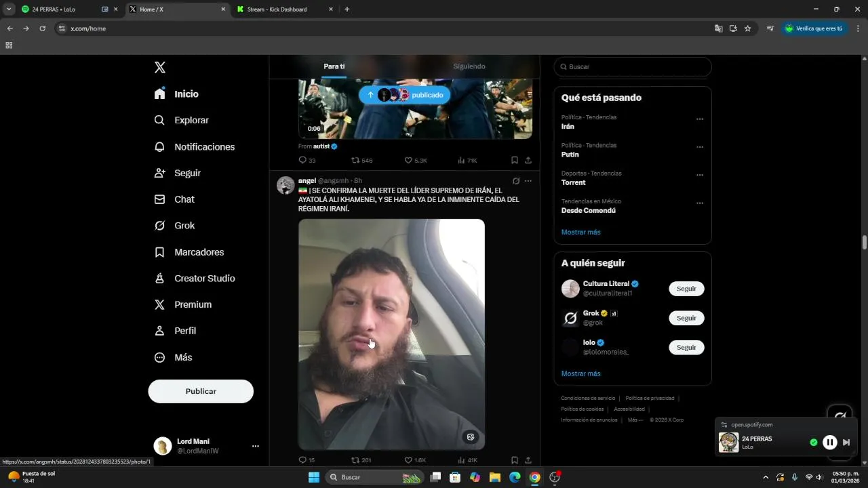
Task: Open more options on angel's post
Action: (x=528, y=181)
